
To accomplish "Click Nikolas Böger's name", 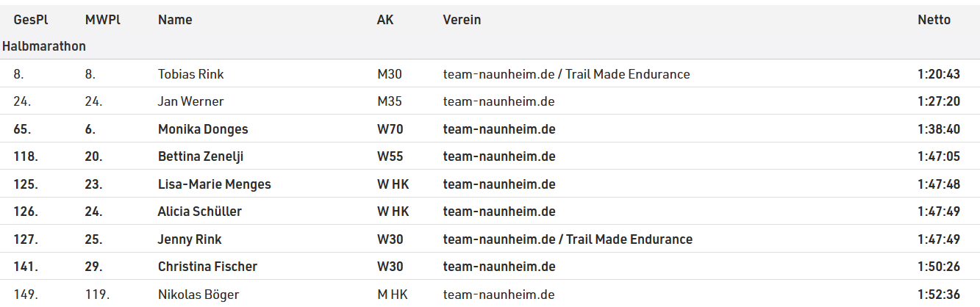I will tap(198, 295).
